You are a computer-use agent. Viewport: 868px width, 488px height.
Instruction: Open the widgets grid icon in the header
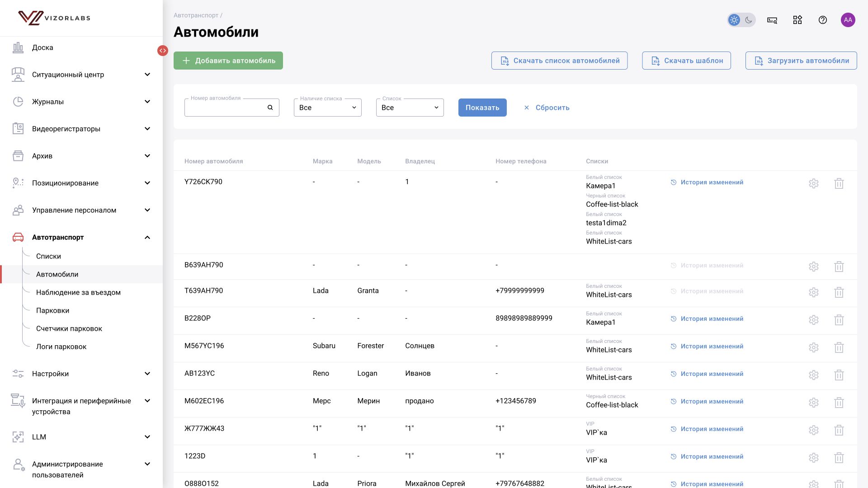[797, 20]
